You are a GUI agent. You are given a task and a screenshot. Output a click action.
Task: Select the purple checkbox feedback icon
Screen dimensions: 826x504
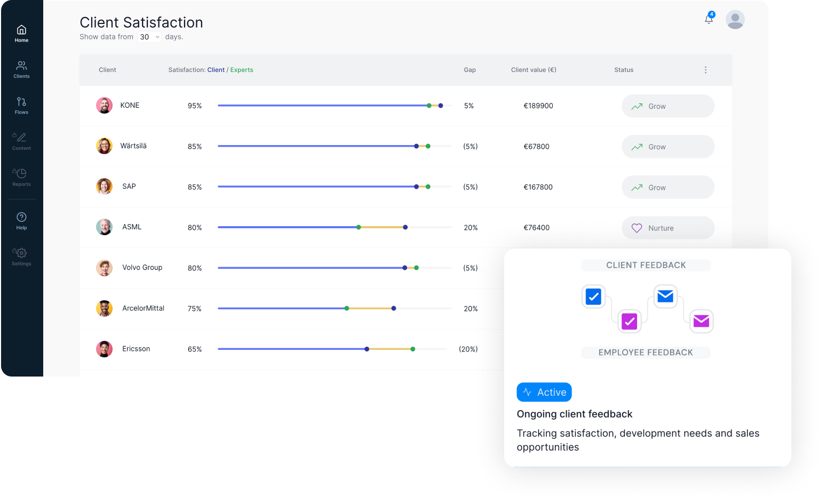[x=630, y=322]
